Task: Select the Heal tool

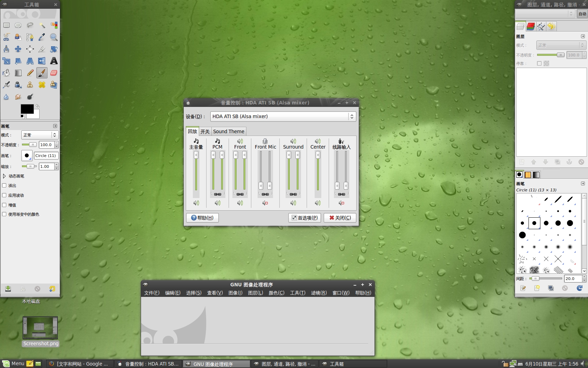Action: (x=42, y=85)
